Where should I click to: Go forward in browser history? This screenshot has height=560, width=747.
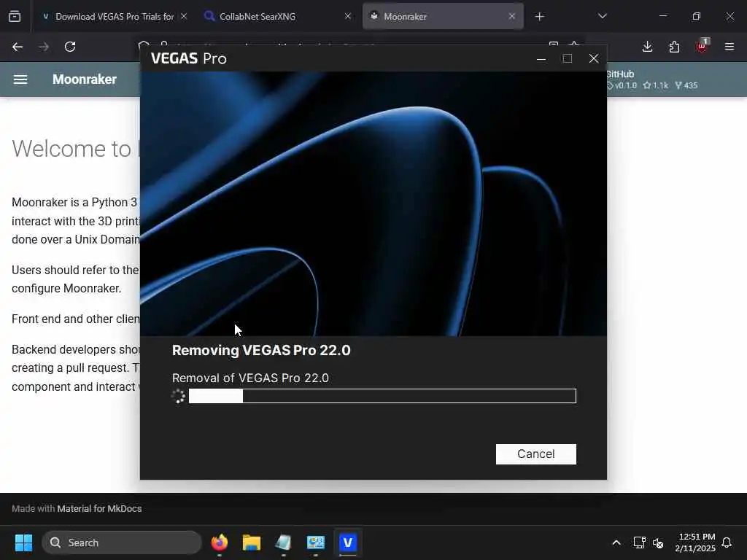click(44, 47)
